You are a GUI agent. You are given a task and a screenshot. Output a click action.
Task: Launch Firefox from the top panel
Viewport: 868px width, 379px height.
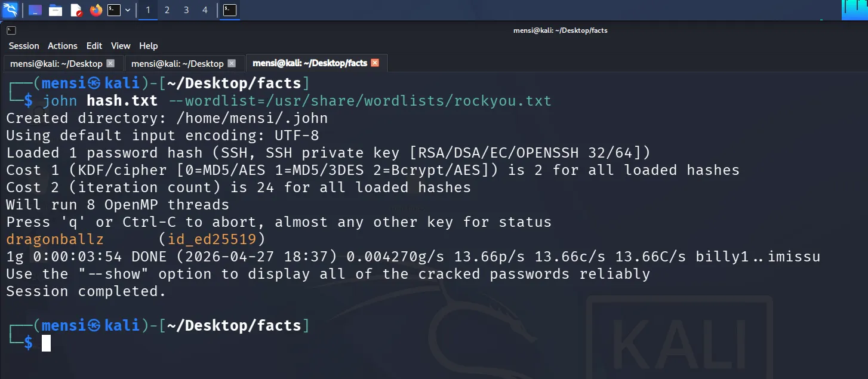(96, 10)
